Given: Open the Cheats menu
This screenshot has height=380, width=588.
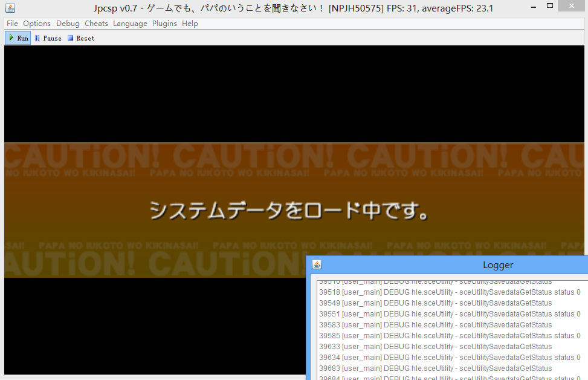Looking at the screenshot, I should click(x=96, y=24).
